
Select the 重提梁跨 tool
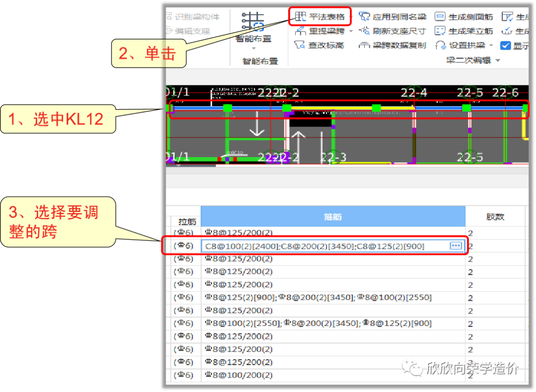320,31
